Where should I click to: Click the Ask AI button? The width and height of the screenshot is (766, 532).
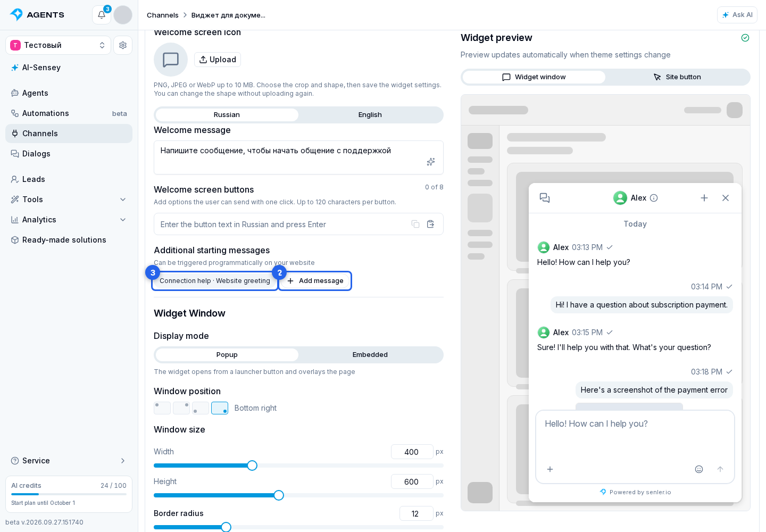(737, 15)
